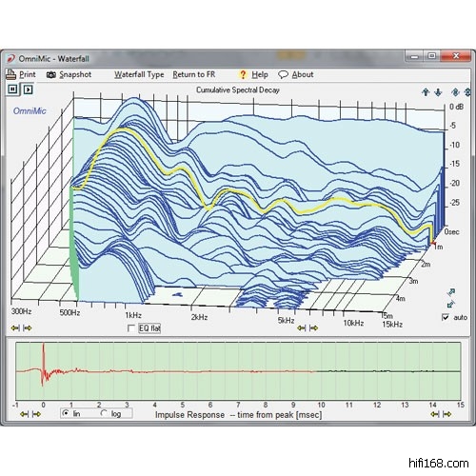This screenshot has height=476, width=476.
Task: Open the Print menu item
Action: pos(21,74)
